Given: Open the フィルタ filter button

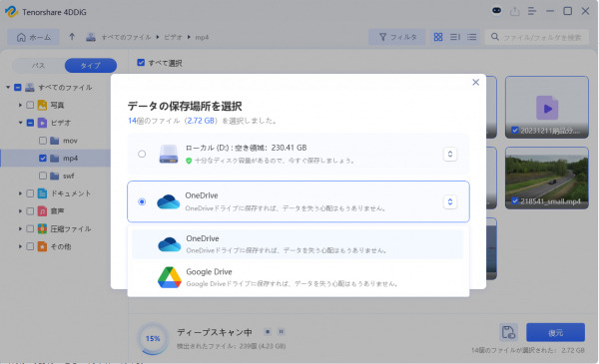Looking at the screenshot, I should click(x=397, y=37).
